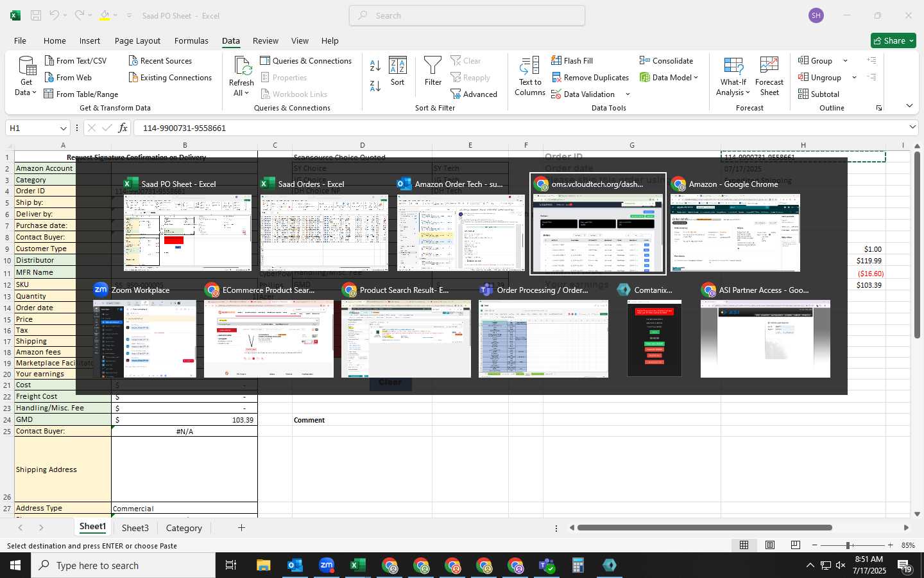Open Calculator from taskbar
The image size is (924, 578).
point(578,565)
